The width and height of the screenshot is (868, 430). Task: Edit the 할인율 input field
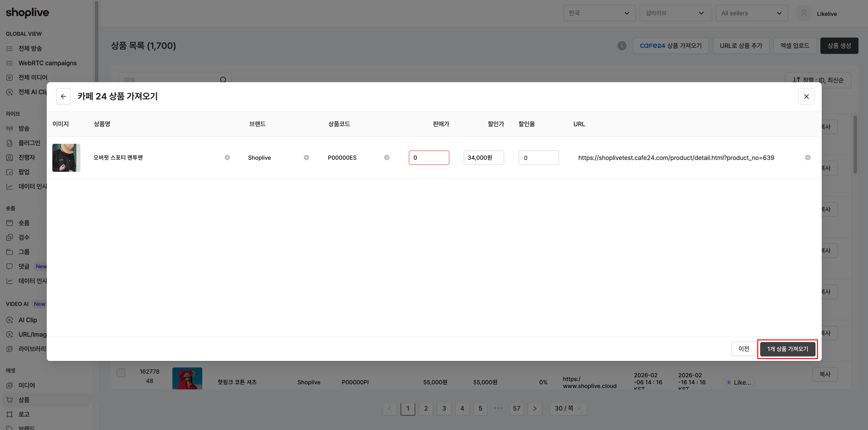538,158
